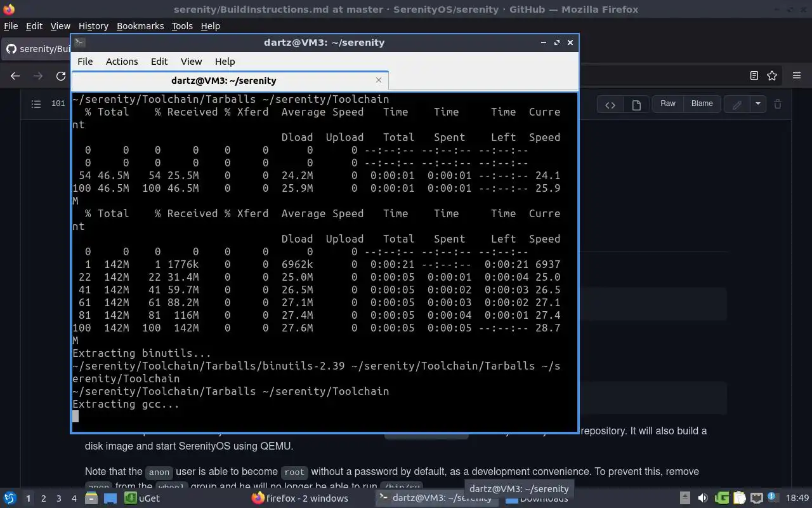The width and height of the screenshot is (812, 508).
Task: Open the terminal View menu
Action: click(191, 62)
